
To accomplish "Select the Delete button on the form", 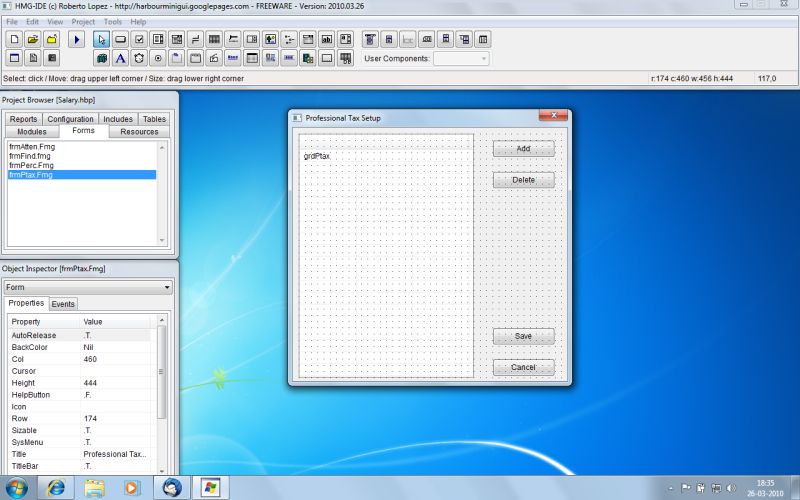I will [523, 180].
